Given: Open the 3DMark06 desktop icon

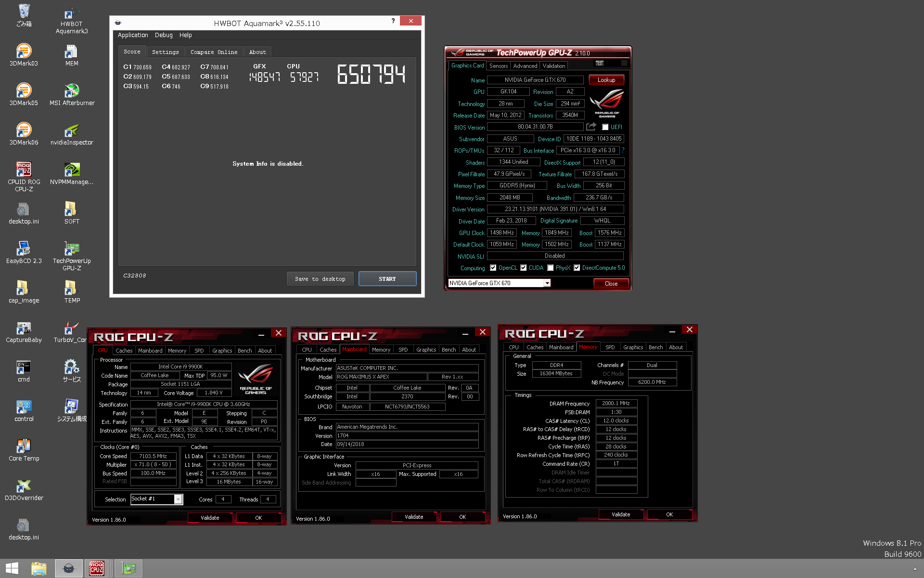Looking at the screenshot, I should point(24,133).
